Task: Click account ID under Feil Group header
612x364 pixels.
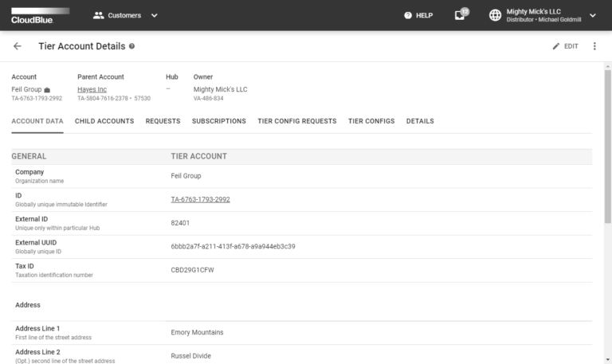Action: point(37,98)
